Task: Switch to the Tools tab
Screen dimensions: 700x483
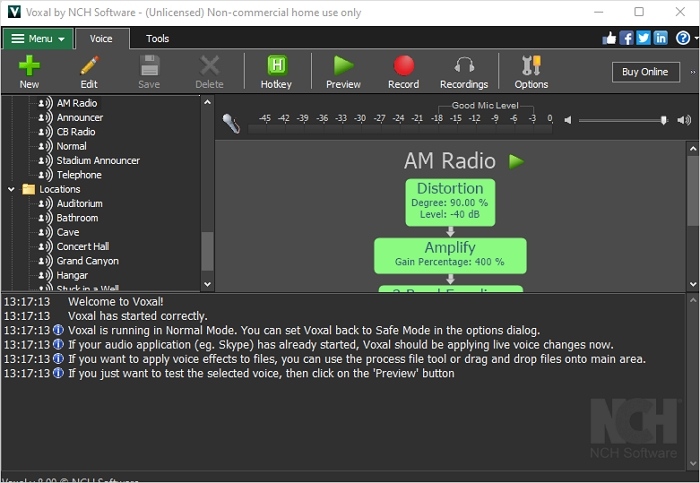Action: point(157,39)
